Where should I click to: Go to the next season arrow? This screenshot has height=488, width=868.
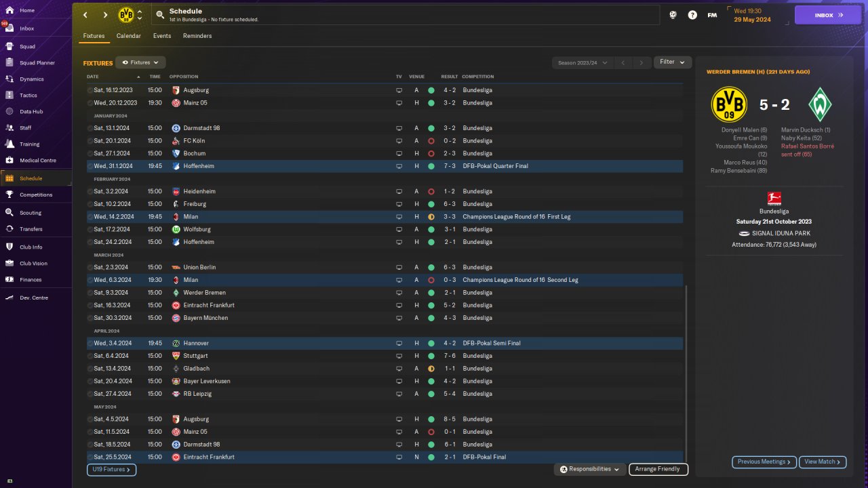tap(641, 63)
